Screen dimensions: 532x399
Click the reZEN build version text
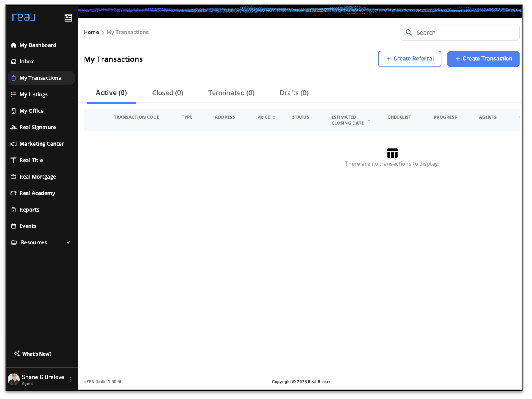102,382
